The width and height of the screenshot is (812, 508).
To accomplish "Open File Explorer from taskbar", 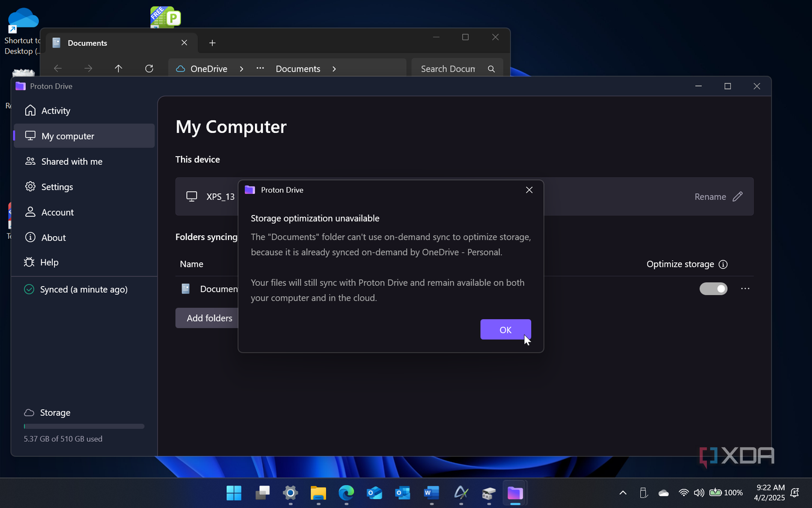I will [x=318, y=493].
